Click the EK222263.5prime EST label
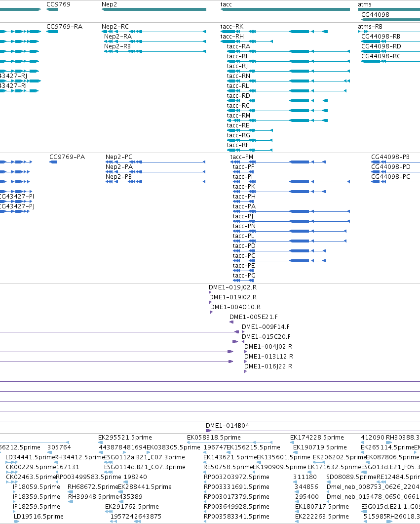 (322, 516)
